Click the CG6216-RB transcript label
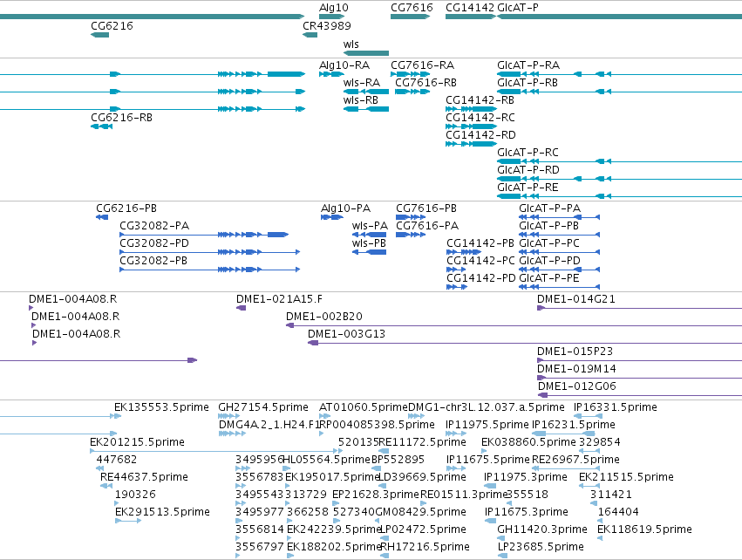 tap(121, 118)
